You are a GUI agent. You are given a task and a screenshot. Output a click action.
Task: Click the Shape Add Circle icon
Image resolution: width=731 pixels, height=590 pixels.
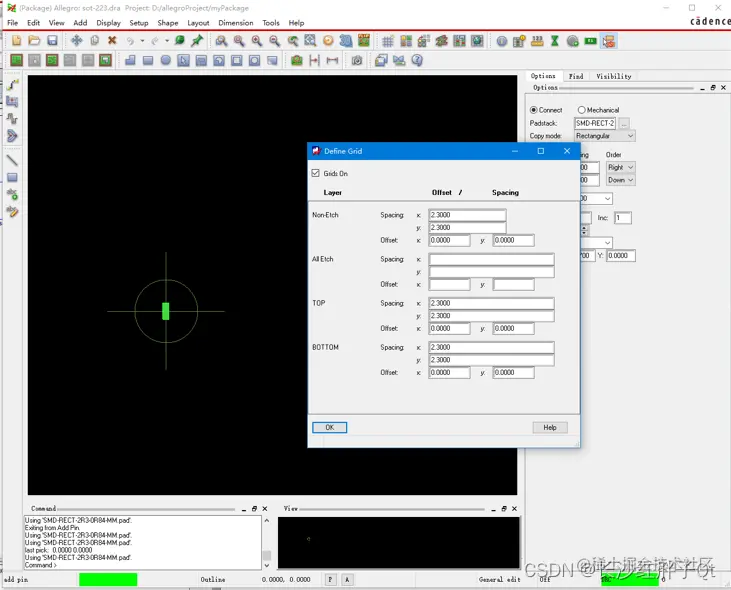(166, 60)
